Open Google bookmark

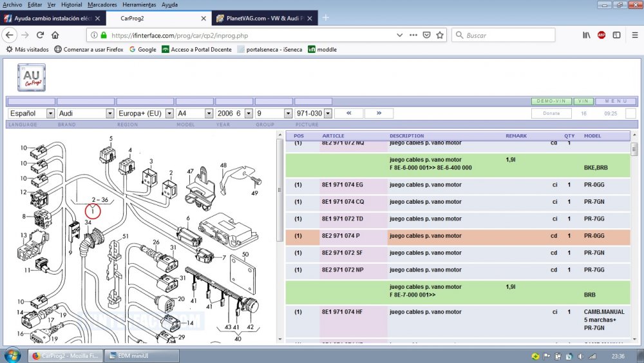(x=142, y=50)
